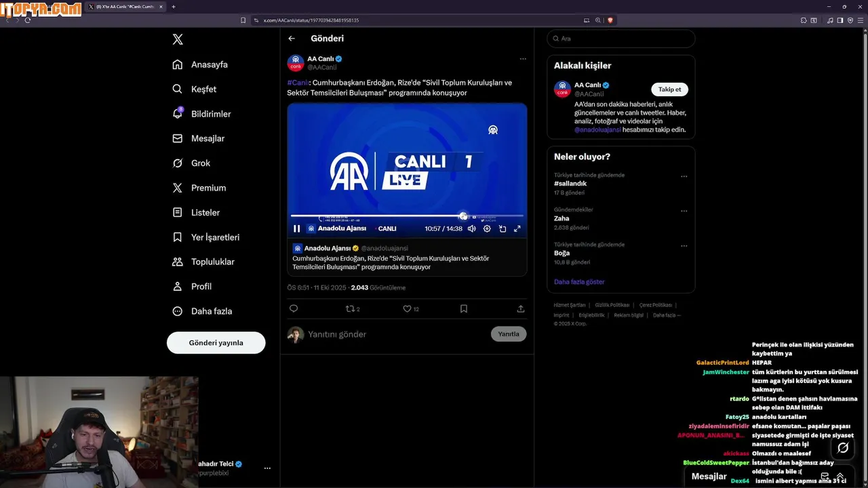Open Hizmet Şartları footer link
Image resolution: width=868 pixels, height=488 pixels.
[569, 305]
